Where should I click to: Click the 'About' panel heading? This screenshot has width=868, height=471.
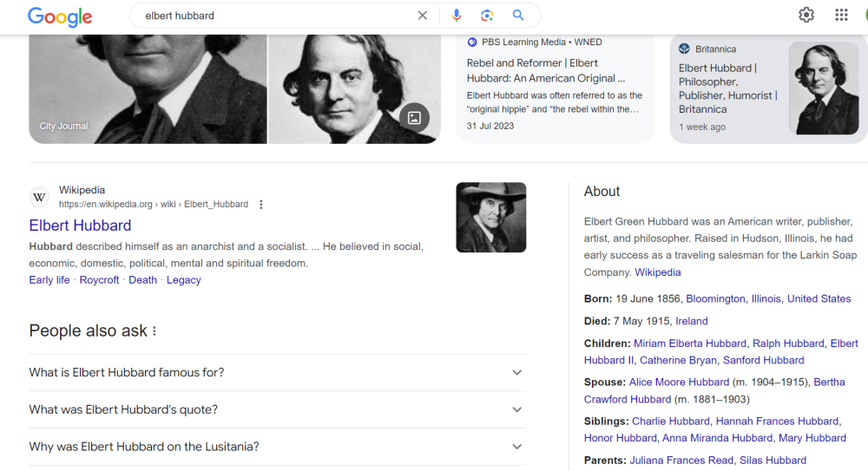pyautogui.click(x=602, y=192)
